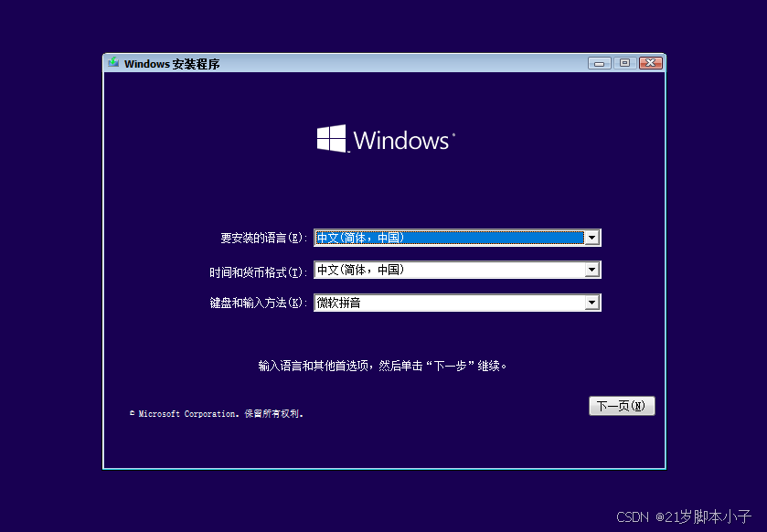Image resolution: width=767 pixels, height=532 pixels.
Task: Click the Windows logo in the dialog
Action: (x=386, y=139)
